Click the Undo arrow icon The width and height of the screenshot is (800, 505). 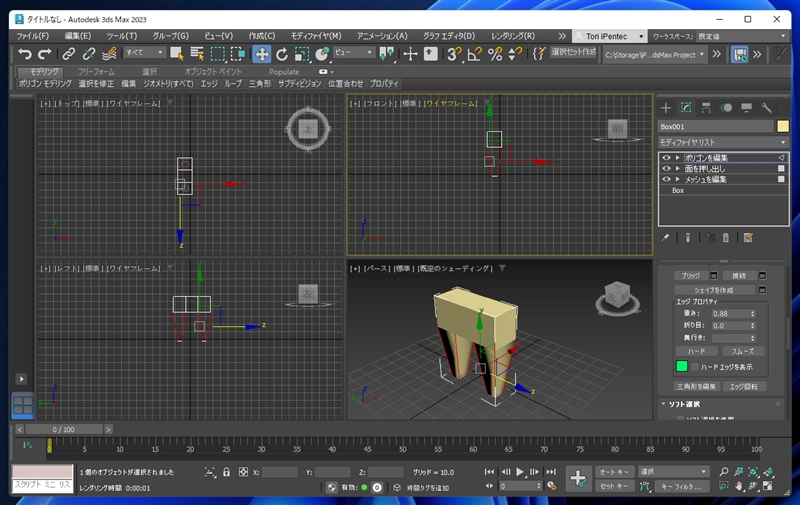pos(24,54)
